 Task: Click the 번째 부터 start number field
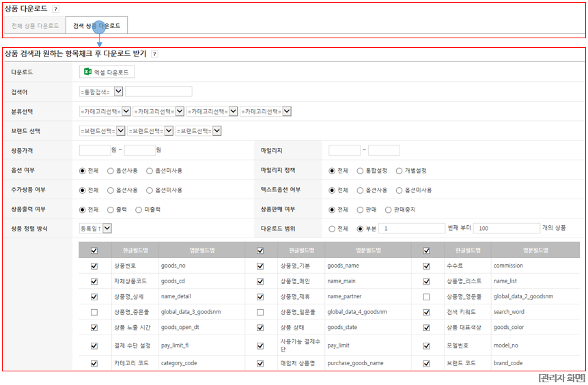coord(412,228)
